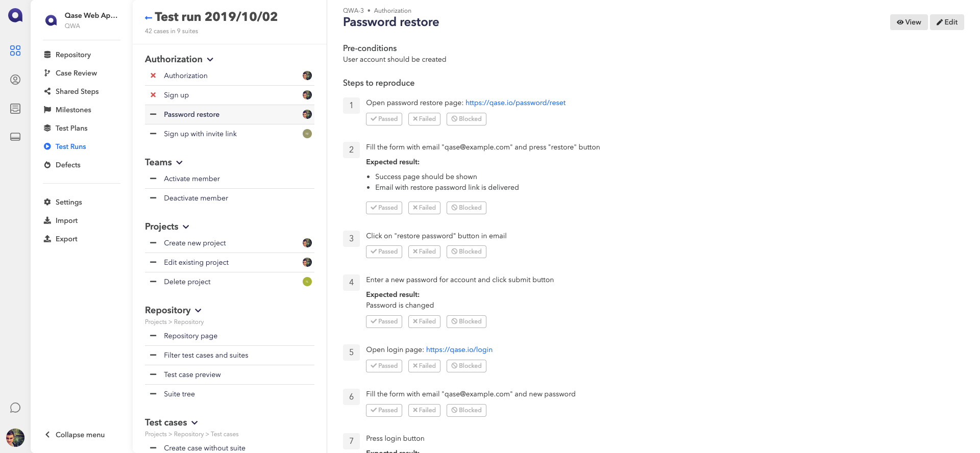This screenshot has height=453, width=980.
Task: Open the qase.io/password/reset link
Action: tap(516, 103)
